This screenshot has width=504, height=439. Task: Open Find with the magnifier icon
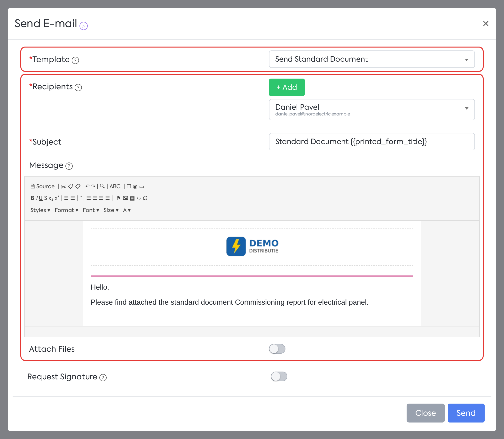tap(102, 187)
